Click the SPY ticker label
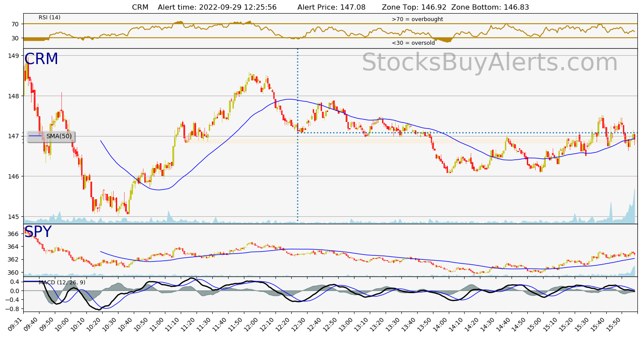This screenshot has height=337, width=644. (x=38, y=232)
